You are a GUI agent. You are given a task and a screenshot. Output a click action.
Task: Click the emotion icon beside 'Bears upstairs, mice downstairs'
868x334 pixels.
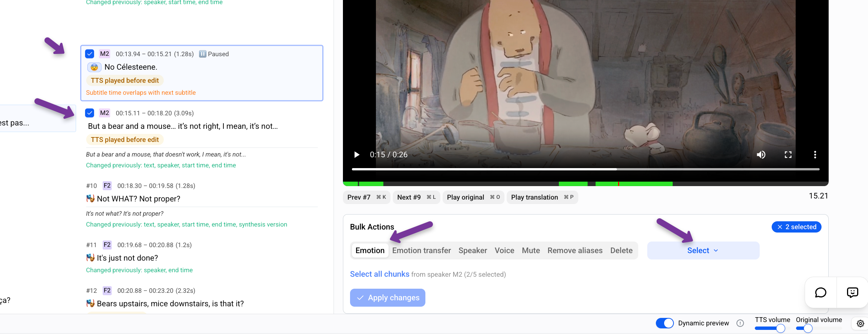pyautogui.click(x=90, y=303)
